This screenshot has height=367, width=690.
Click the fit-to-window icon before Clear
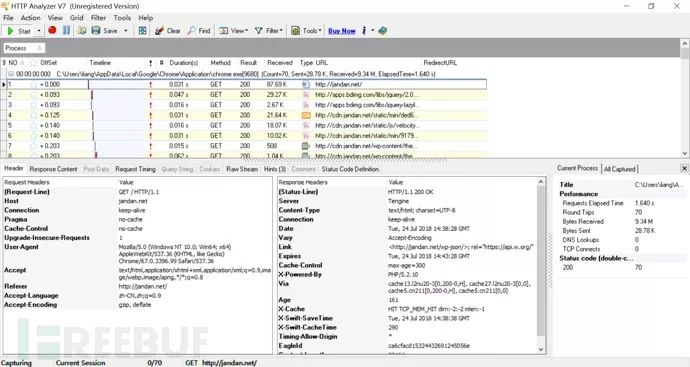(x=143, y=30)
